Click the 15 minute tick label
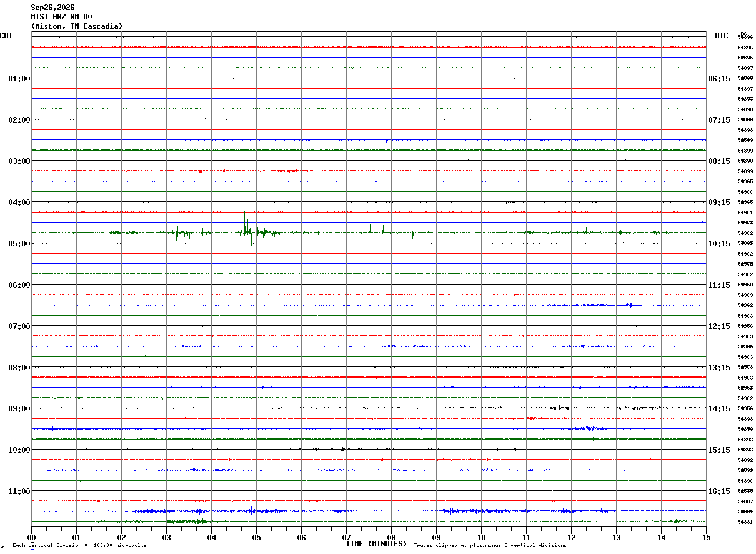756x554 pixels. click(x=706, y=537)
